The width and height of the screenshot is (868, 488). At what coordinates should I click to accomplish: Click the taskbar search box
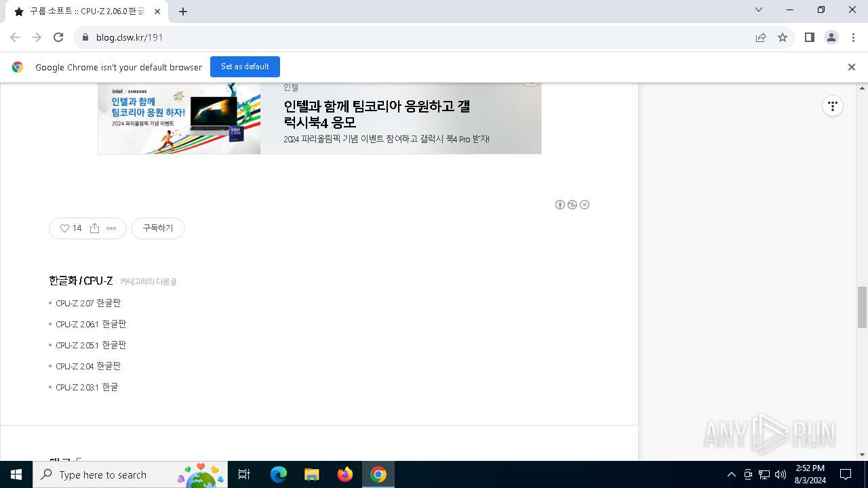tap(131, 474)
